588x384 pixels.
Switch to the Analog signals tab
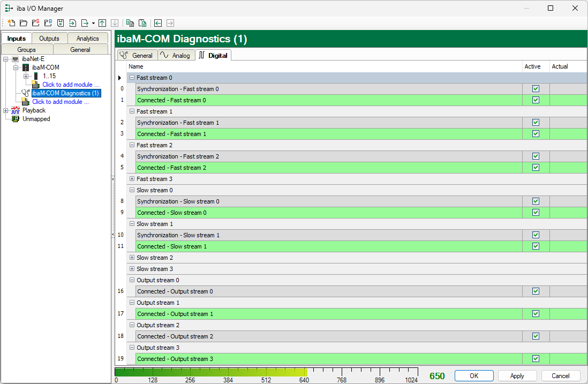click(x=176, y=56)
